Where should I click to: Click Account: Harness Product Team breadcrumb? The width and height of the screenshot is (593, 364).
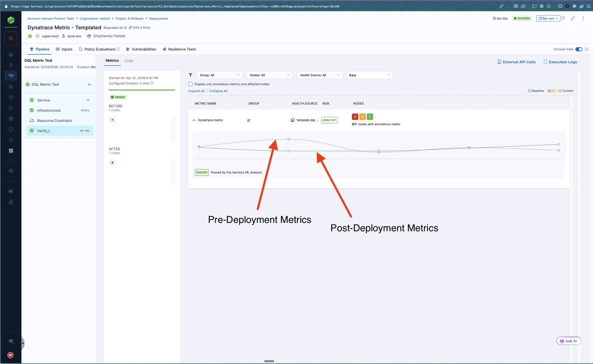point(51,19)
